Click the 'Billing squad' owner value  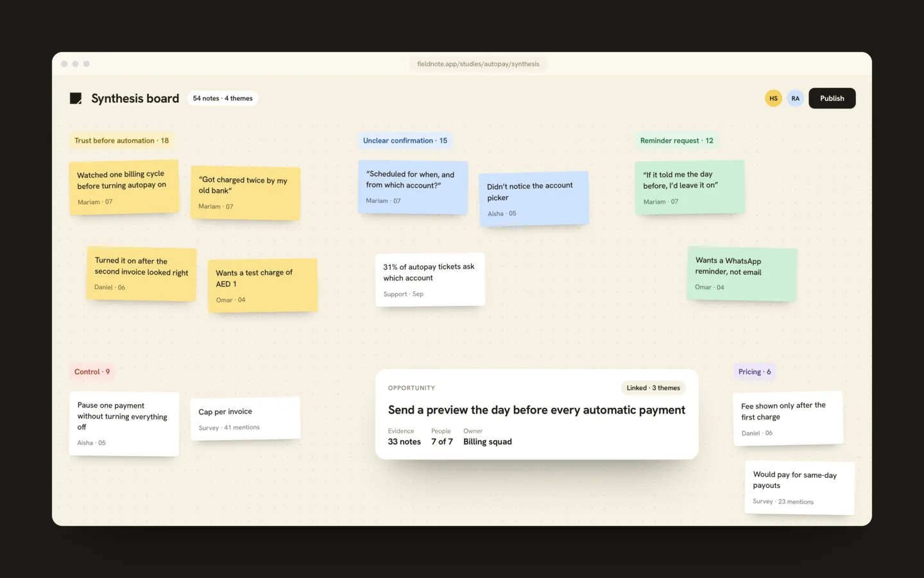click(488, 442)
